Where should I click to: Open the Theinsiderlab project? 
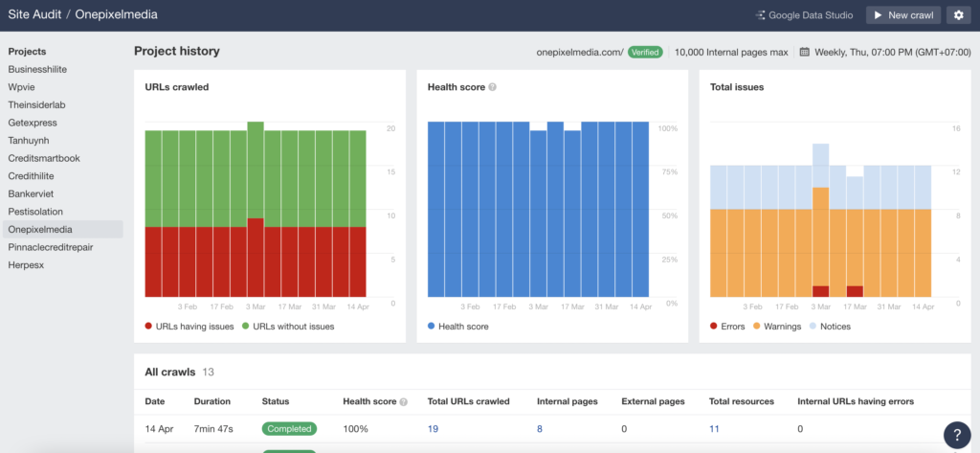tap(37, 105)
